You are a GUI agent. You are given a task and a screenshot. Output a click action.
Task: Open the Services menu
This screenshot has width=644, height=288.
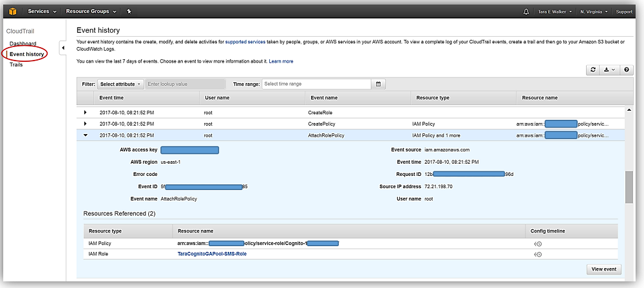(43, 12)
